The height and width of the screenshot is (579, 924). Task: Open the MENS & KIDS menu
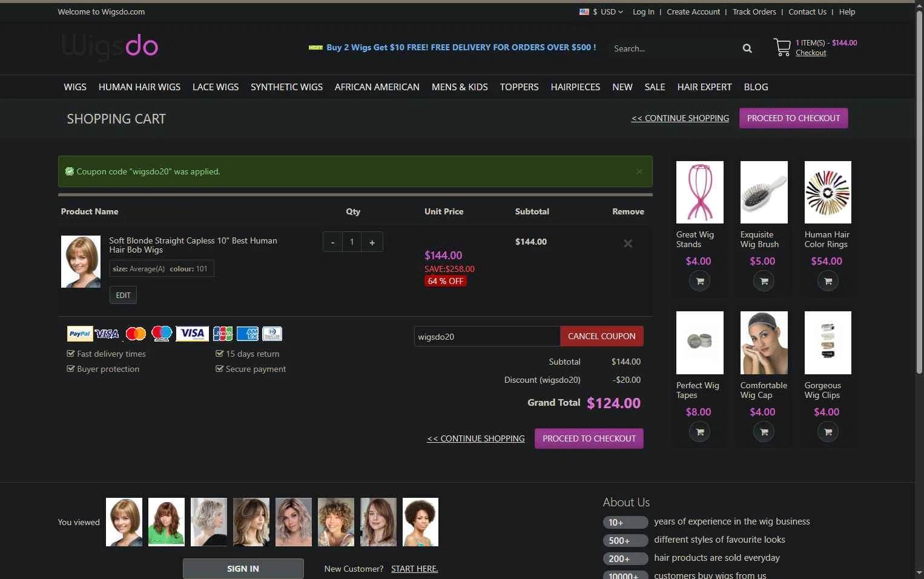460,87
